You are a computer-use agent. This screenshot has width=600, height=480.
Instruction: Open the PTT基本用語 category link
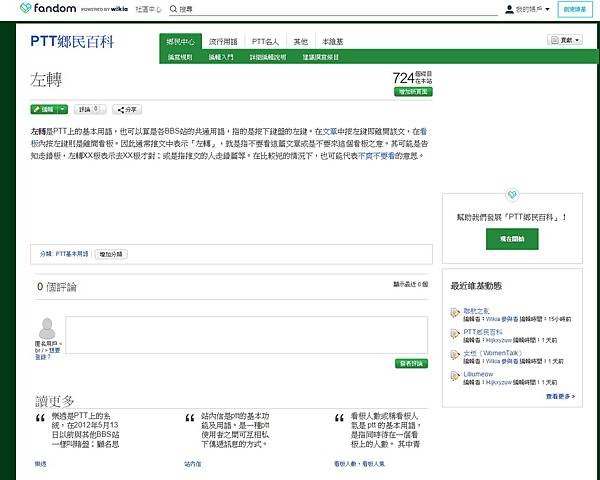point(72,254)
